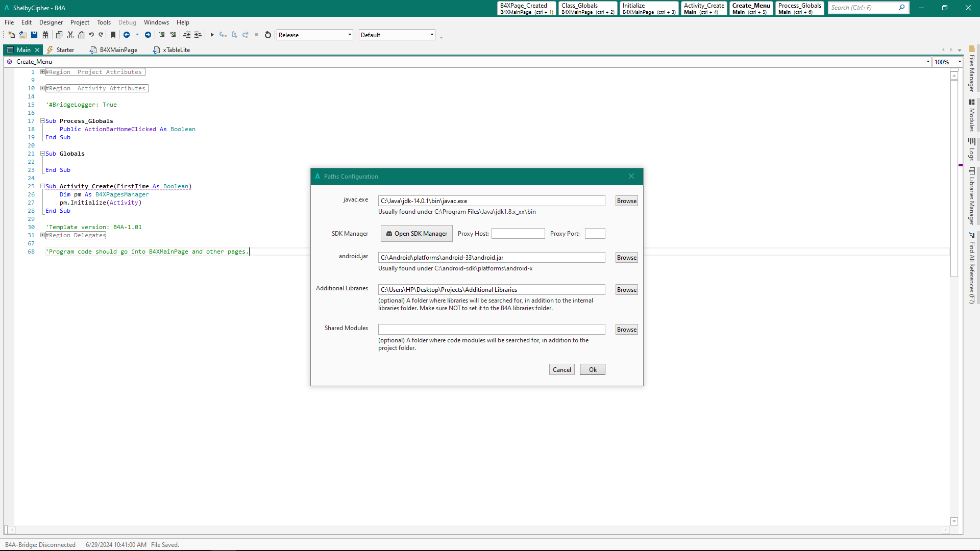The image size is (980, 551).
Task: Click the Cut scissors icon
Action: 70,35
